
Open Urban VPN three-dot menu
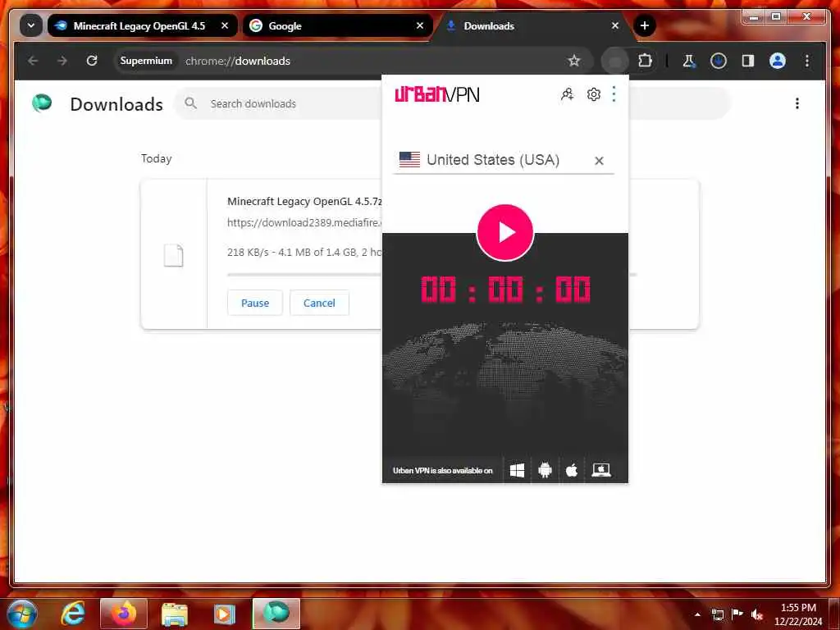point(614,94)
